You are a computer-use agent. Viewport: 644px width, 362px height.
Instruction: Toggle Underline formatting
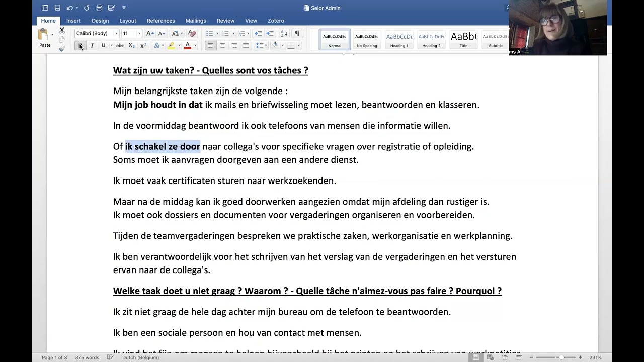tap(103, 45)
